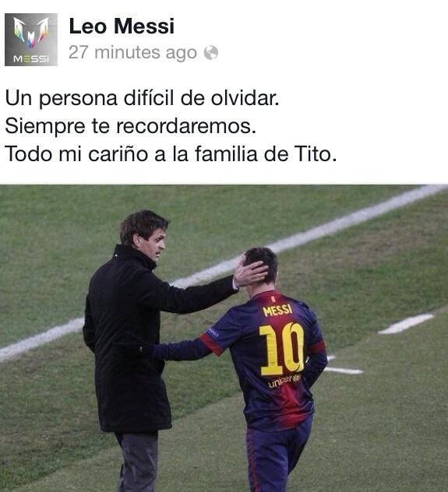Viewport: 448px width, 492px height.
Task: Click the MESSI wordmark under avatar logo
Action: point(31,58)
